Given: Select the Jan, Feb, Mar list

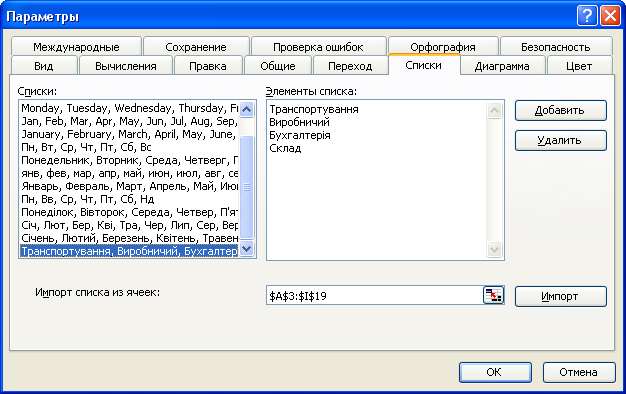Looking at the screenshot, I should [x=129, y=121].
